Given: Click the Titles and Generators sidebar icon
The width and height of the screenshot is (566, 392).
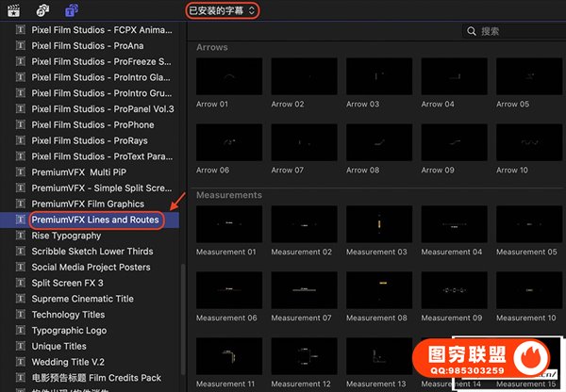Looking at the screenshot, I should coord(72,10).
